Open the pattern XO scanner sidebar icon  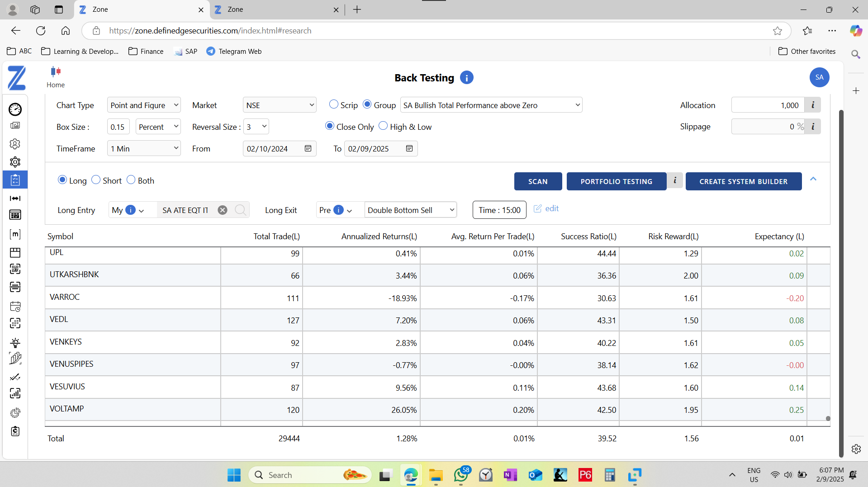point(15,323)
